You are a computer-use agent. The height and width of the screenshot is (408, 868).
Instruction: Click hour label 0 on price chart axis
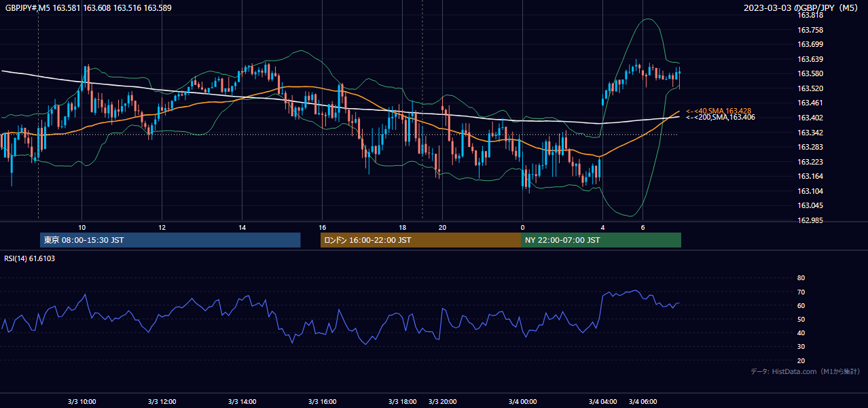pos(522,227)
